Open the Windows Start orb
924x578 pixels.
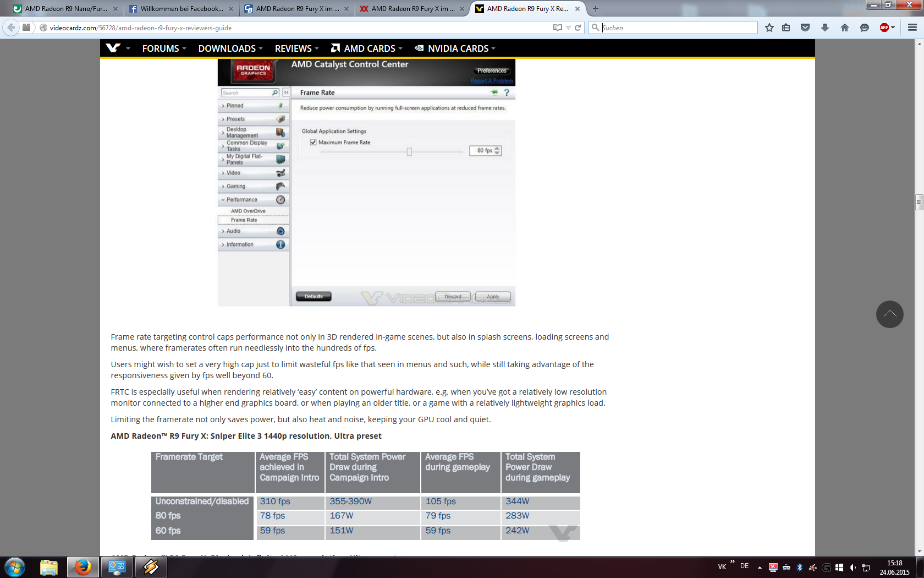click(15, 567)
